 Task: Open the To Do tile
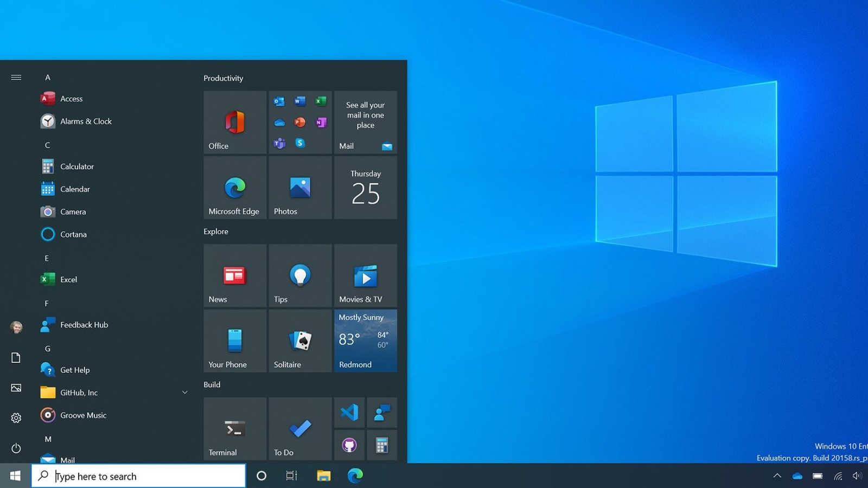tap(300, 429)
